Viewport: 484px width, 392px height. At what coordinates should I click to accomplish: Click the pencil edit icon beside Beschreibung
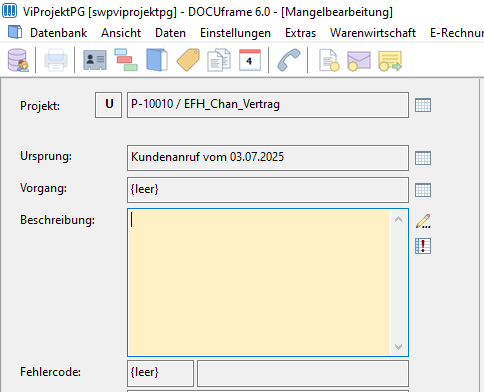(423, 221)
